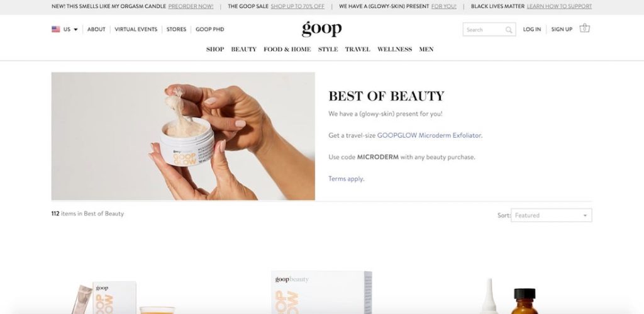Click the GOOPGLOW jar banner image
Viewport: 644px width, 314px height.
tap(183, 137)
